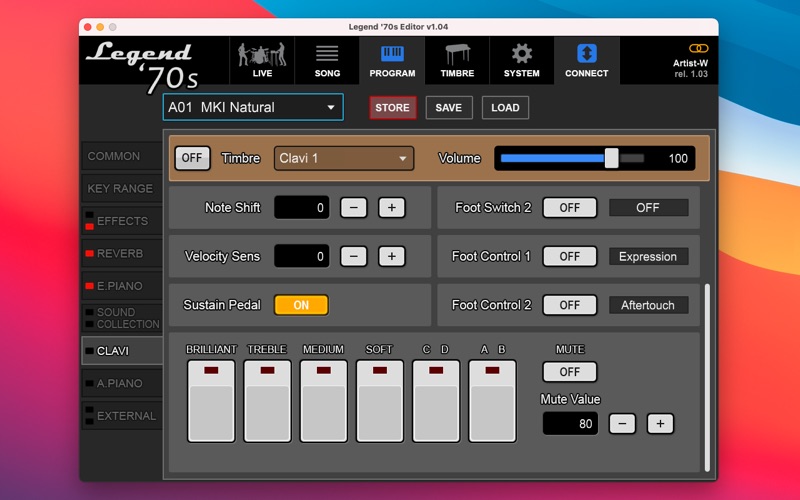This screenshot has height=500, width=800.
Task: Decrease Velocity Sens with minus button
Action: point(354,256)
